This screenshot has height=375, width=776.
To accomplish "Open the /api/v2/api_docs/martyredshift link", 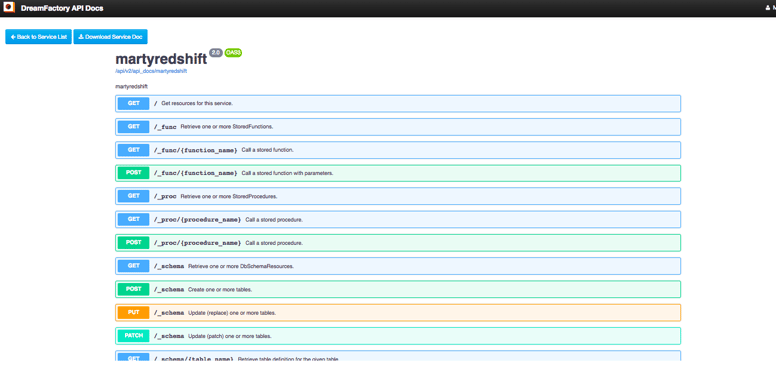I will click(151, 71).
